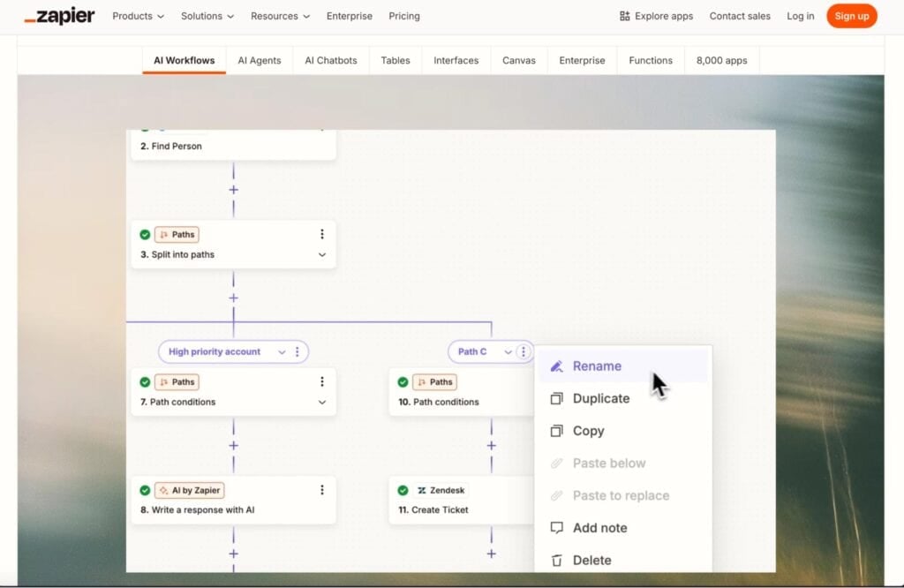Click the step '2. Find Person'
This screenshot has height=588, width=904.
(233, 146)
